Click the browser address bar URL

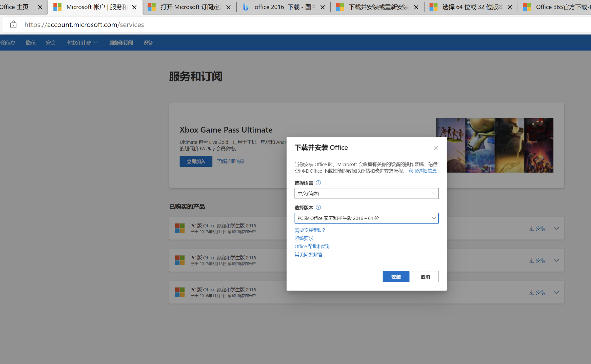pos(84,25)
